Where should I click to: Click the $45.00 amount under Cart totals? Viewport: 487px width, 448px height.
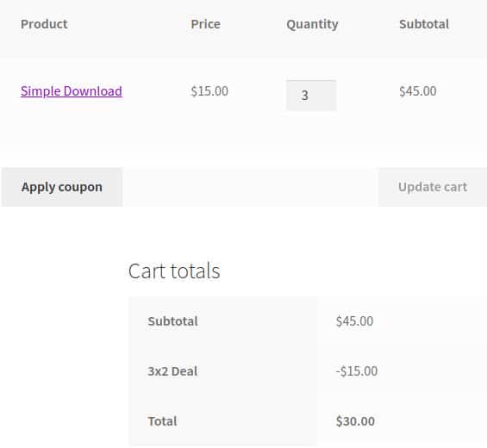coord(354,321)
